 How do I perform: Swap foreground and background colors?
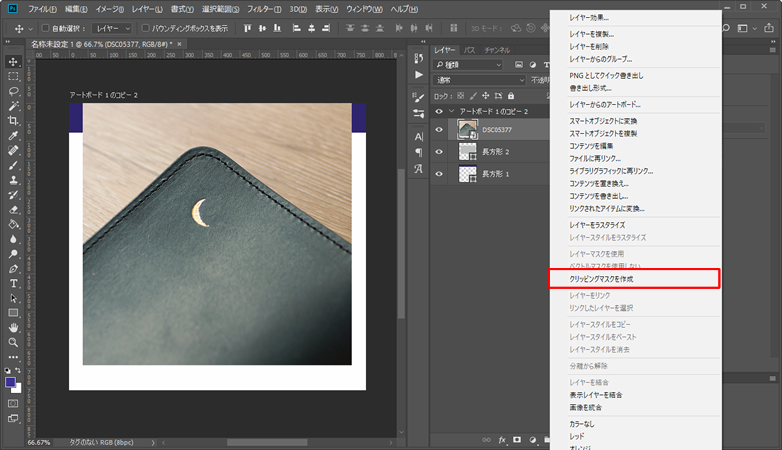tap(18, 371)
